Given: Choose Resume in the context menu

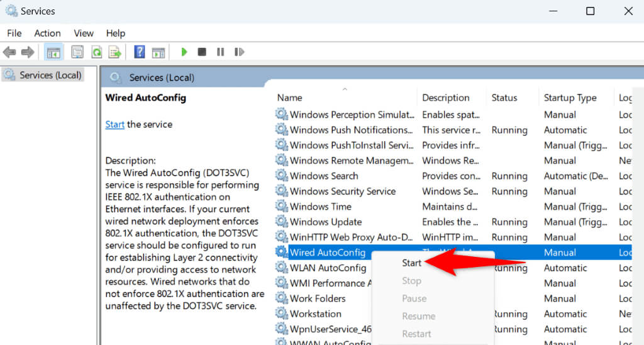Looking at the screenshot, I should coord(418,316).
